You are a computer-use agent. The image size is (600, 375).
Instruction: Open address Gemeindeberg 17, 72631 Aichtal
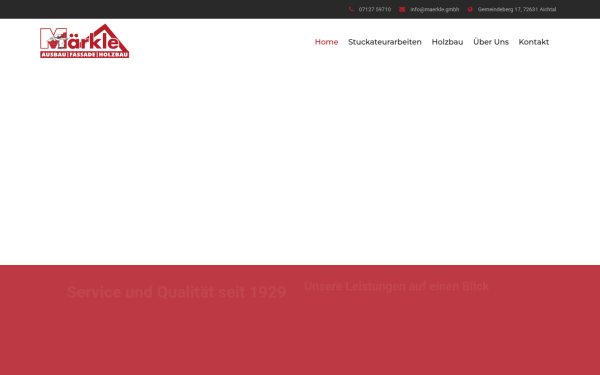click(x=517, y=9)
